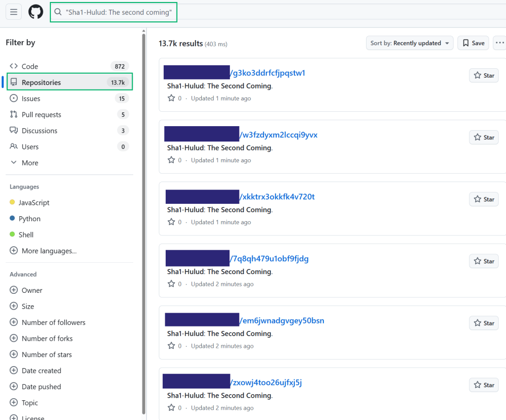
Task: Filter by the JavaScript language color dot
Action: tap(12, 202)
